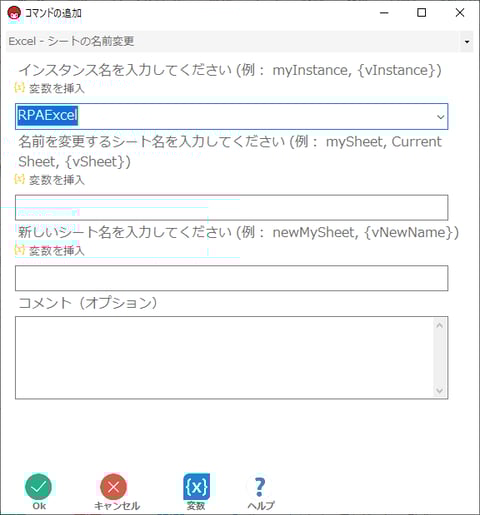This screenshot has height=515, width=480.
Task: Click 変数を挿入 link for sheet to rename
Action: [57, 180]
